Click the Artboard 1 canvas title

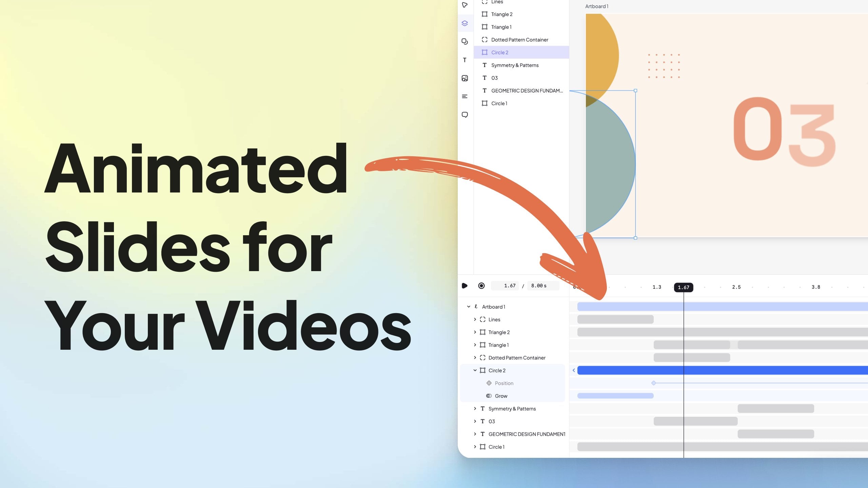point(597,6)
